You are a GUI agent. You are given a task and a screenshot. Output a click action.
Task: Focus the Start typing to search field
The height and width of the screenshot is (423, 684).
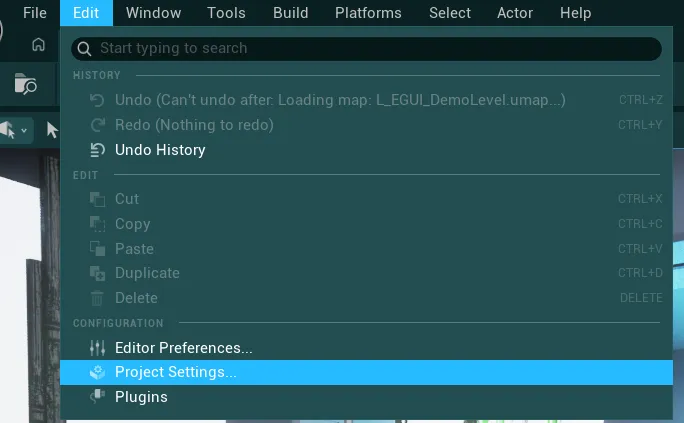(x=366, y=49)
